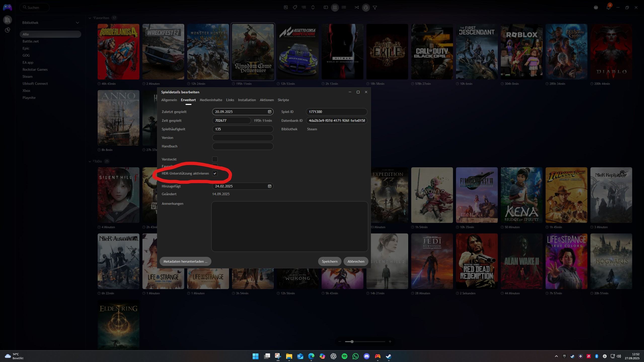Collapse the ToDo group
Viewport: 644px width, 362px height.
pyautogui.click(x=90, y=162)
